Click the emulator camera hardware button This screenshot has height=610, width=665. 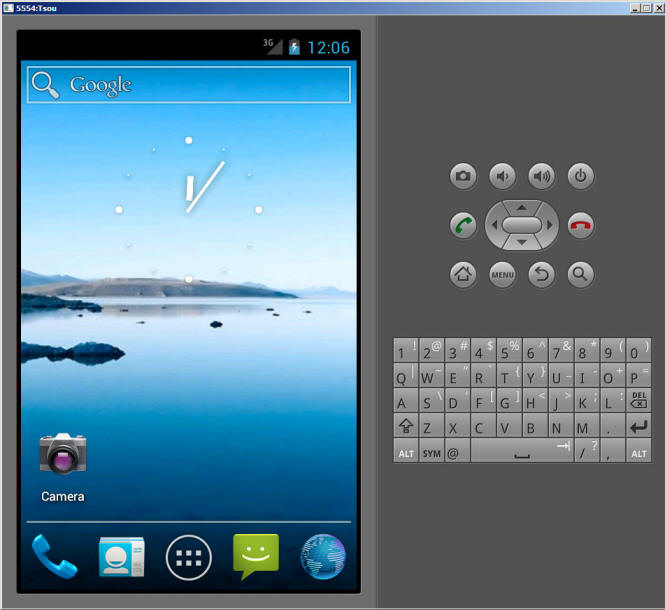click(463, 176)
